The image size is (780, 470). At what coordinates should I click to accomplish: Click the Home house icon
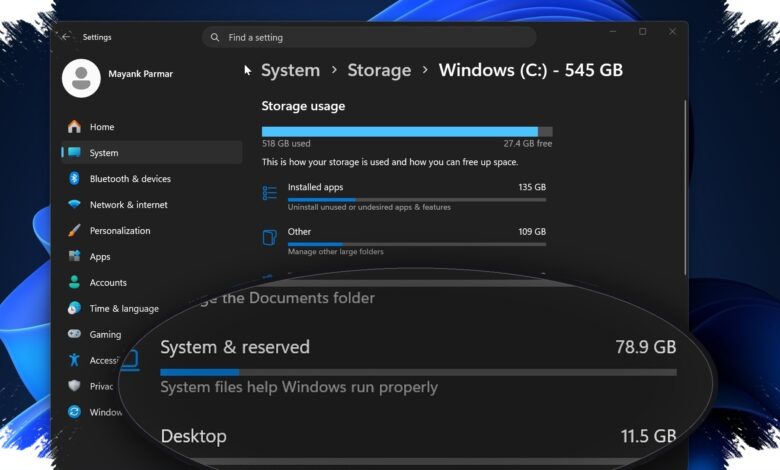pos(75,126)
